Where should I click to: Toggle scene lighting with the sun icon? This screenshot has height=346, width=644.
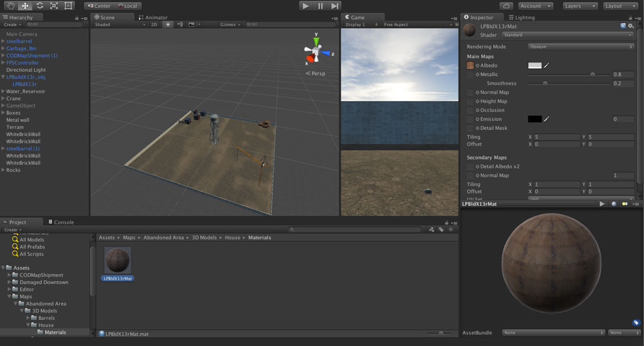(167, 24)
